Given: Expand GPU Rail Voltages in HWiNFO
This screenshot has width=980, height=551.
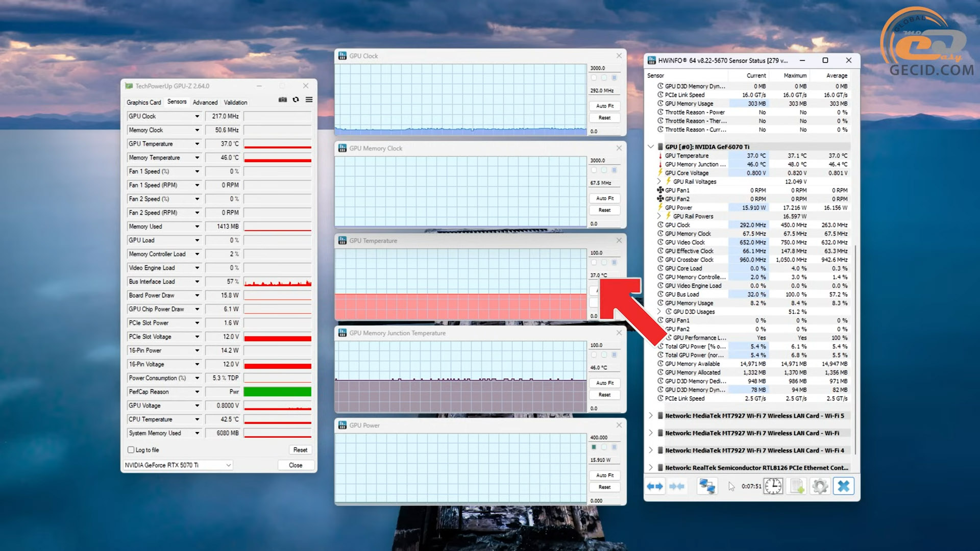Looking at the screenshot, I should pos(659,182).
